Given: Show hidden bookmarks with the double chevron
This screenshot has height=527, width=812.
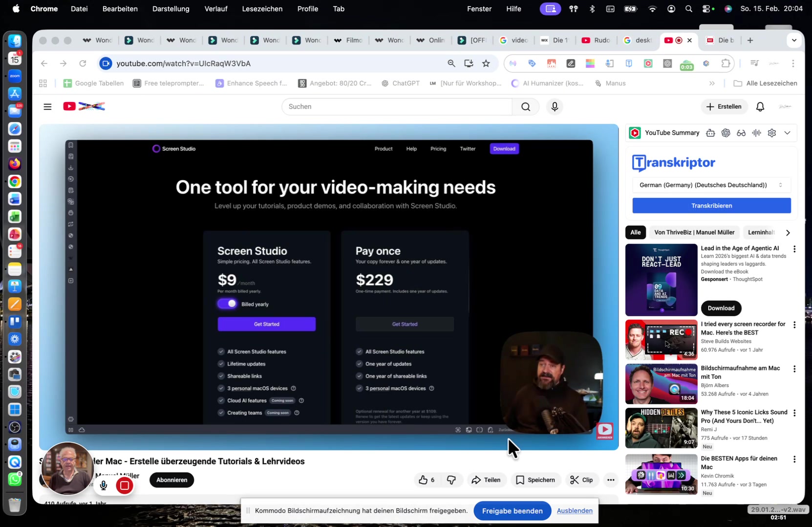Looking at the screenshot, I should point(712,84).
